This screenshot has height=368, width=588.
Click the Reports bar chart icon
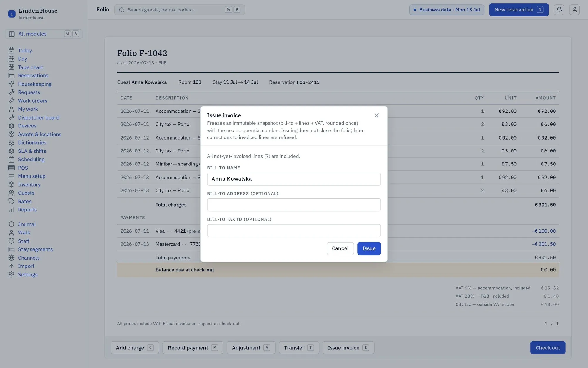tap(11, 210)
